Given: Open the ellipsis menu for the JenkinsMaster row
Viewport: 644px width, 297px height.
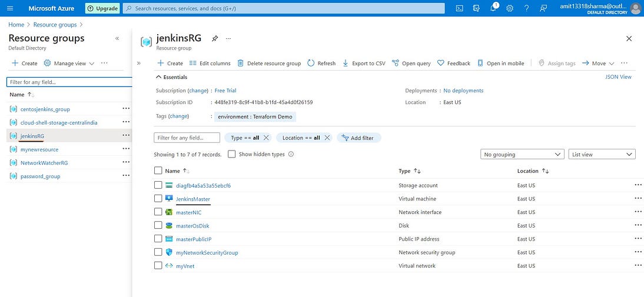Looking at the screenshot, I should (x=638, y=199).
